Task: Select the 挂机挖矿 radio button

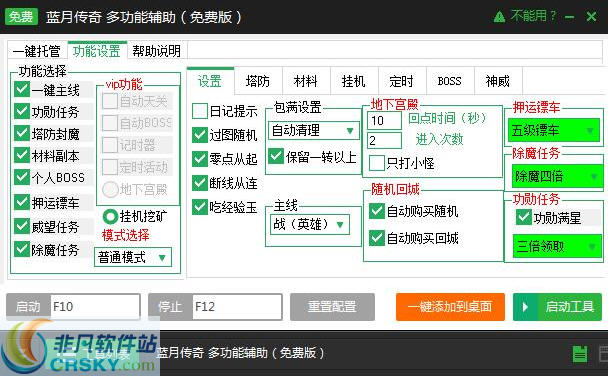Action: pos(110,216)
